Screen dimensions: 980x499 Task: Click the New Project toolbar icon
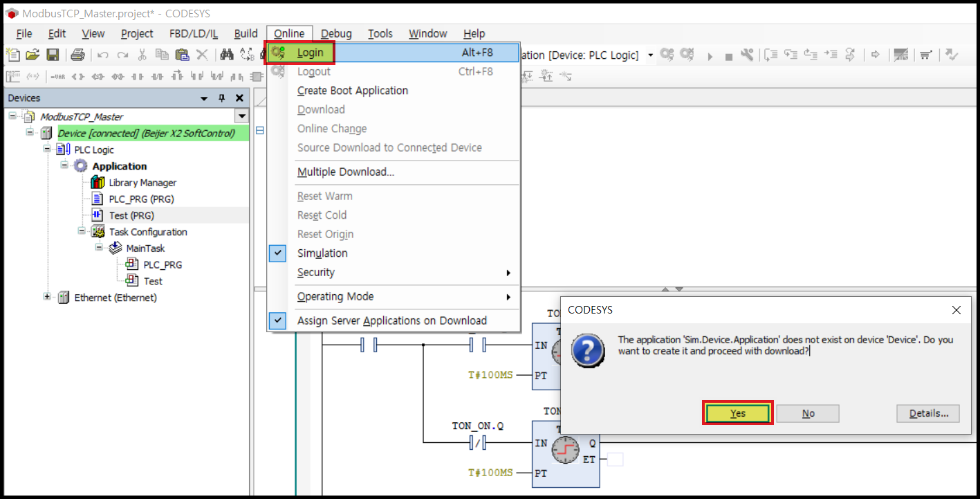click(x=13, y=55)
